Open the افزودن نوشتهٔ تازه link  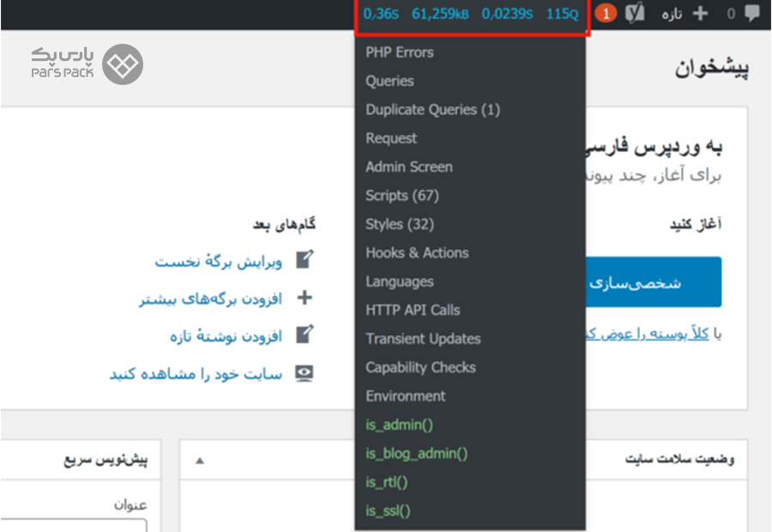[x=226, y=336]
